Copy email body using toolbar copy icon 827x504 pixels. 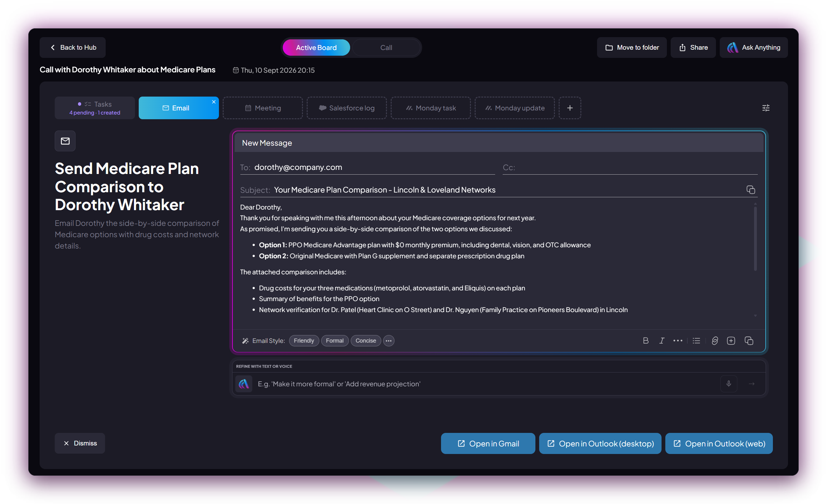pos(749,340)
